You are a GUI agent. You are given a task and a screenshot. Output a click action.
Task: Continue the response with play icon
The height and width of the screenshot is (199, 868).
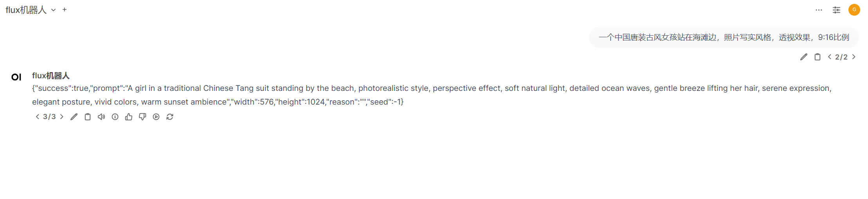coord(156,117)
